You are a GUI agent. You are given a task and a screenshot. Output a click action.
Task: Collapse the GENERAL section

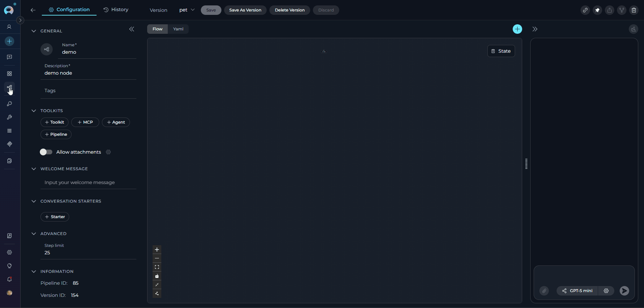tap(33, 31)
